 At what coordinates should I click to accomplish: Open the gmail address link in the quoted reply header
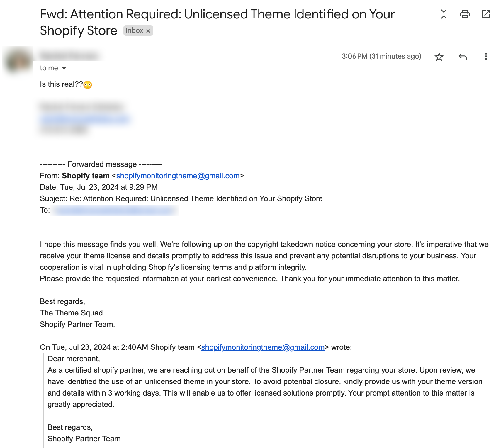point(263,347)
